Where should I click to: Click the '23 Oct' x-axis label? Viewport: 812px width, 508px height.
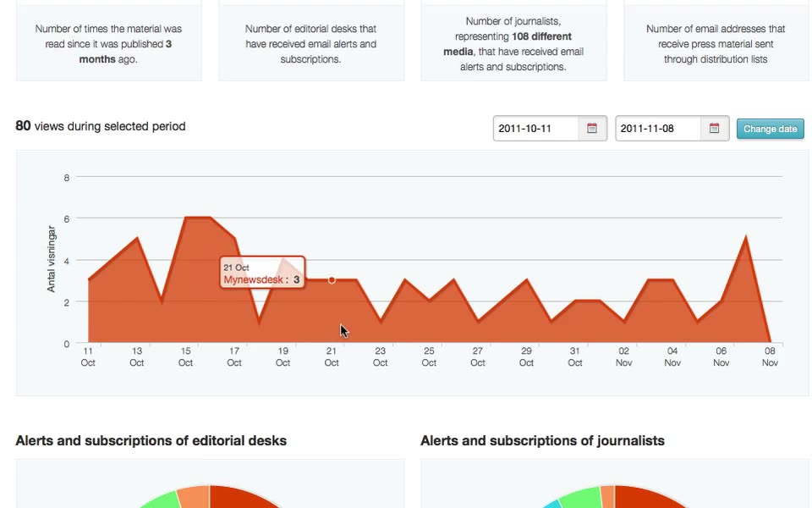pos(380,356)
